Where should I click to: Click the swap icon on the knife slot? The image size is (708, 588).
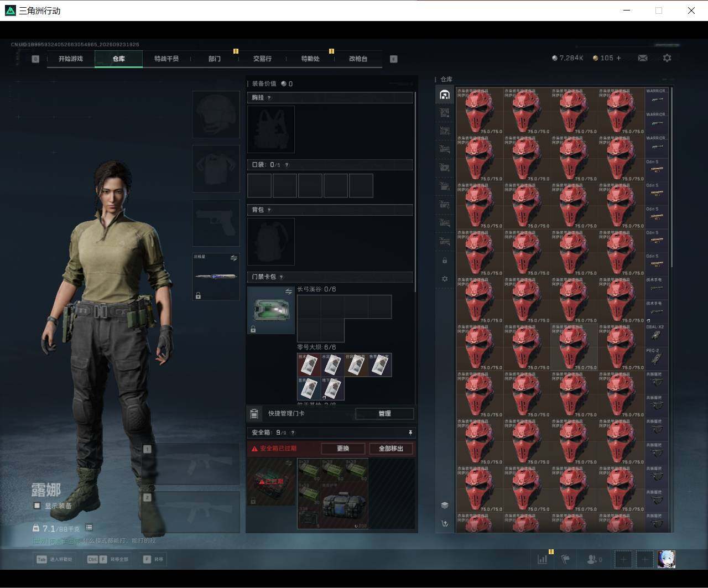click(233, 258)
